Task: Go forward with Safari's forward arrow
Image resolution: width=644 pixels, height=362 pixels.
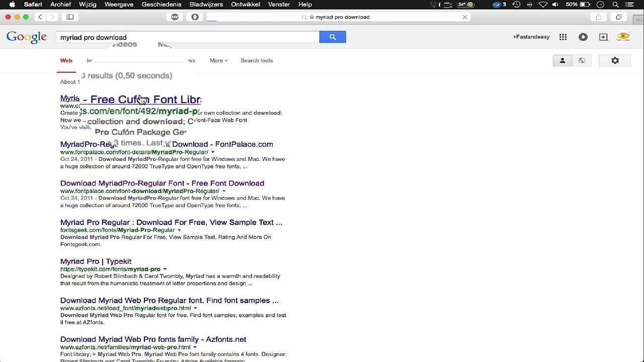Action: (x=52, y=17)
